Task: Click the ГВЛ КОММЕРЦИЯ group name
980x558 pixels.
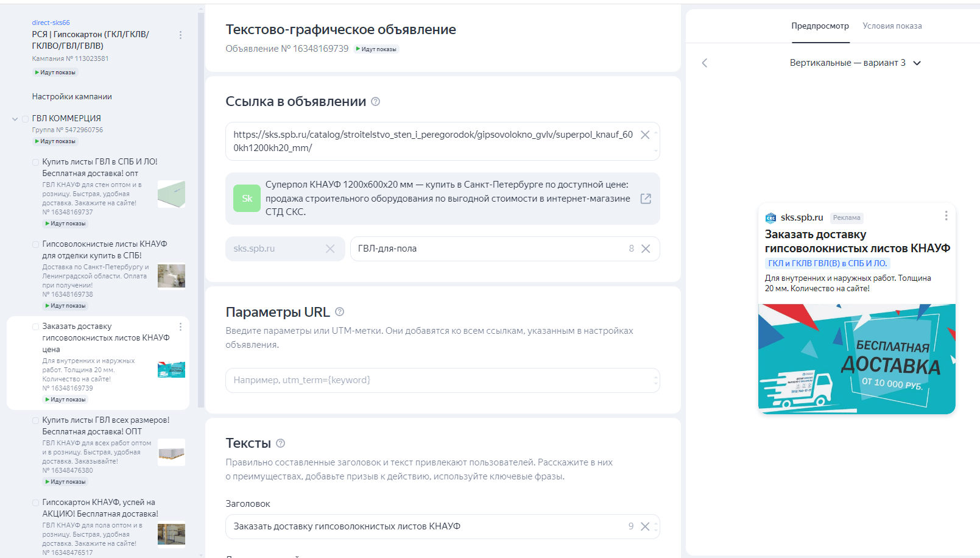Action: click(x=66, y=118)
